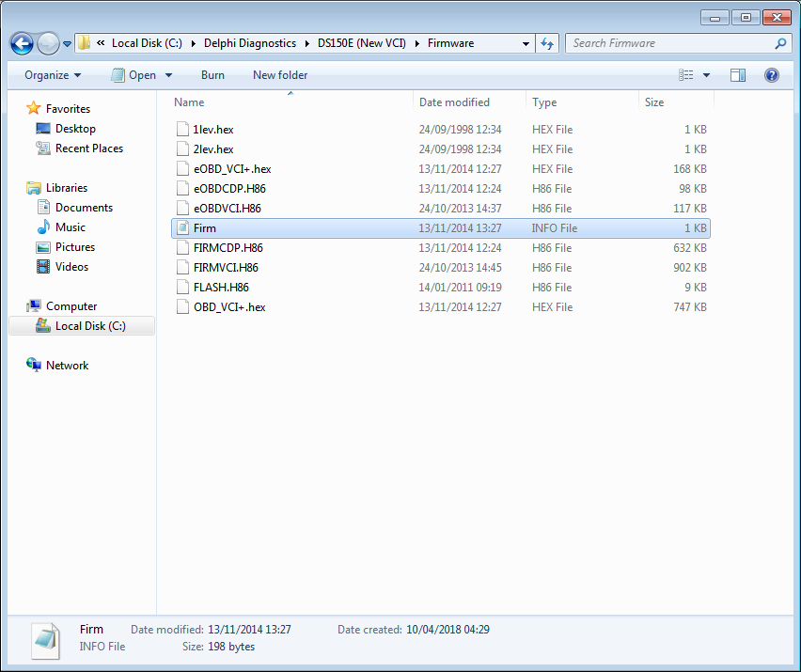
Task: Open the Videos library
Action: point(71,267)
